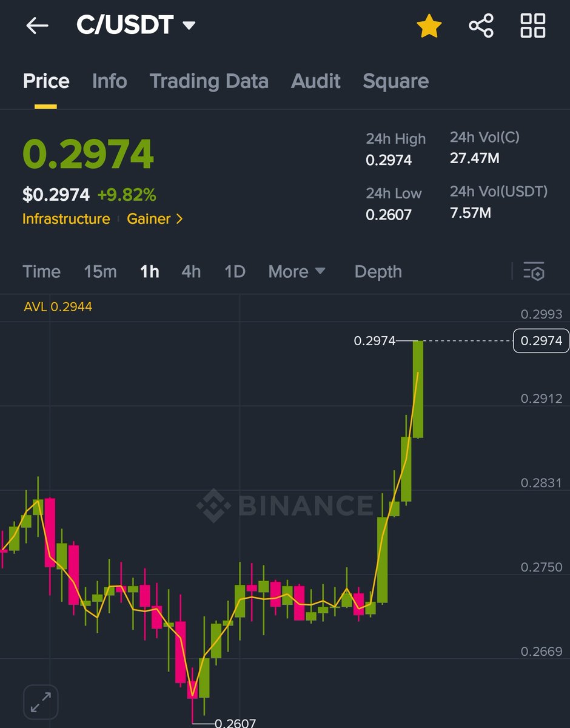Switch to the Trading Data tab

click(x=209, y=81)
